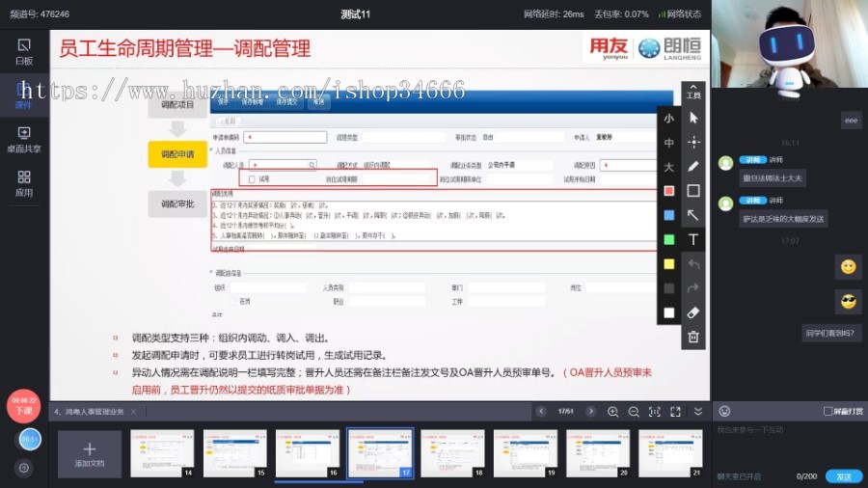
Task: Select the rectangle shape tool
Action: [x=693, y=191]
